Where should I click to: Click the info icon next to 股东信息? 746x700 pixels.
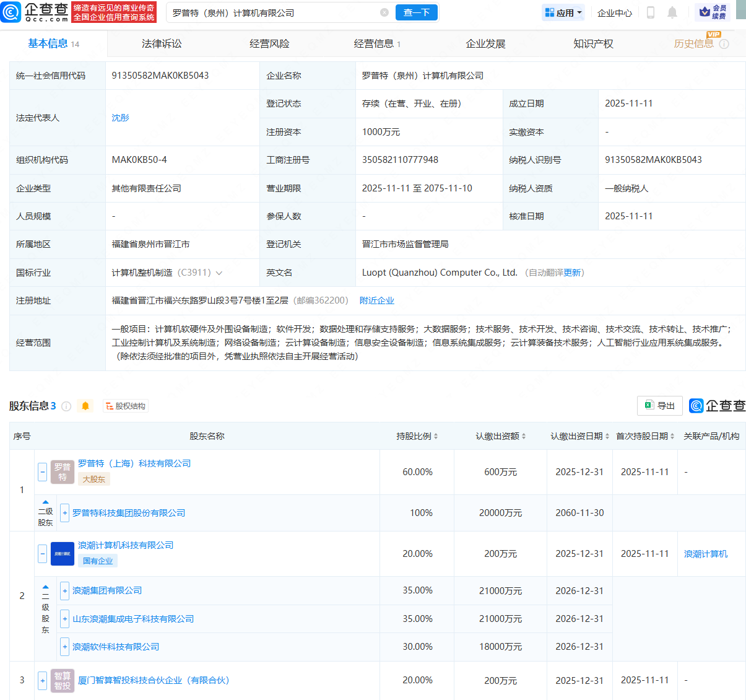point(66,406)
